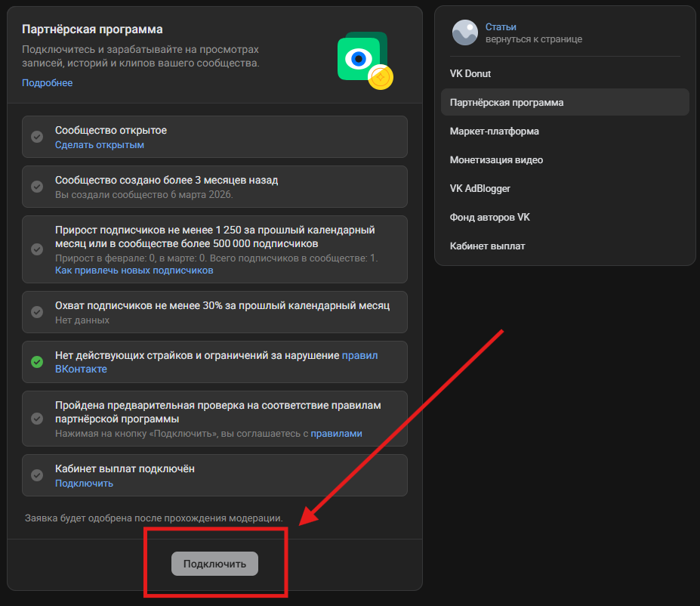Click gray check icon beside preliminary check item
This screenshot has width=700, height=606.
(x=36, y=419)
